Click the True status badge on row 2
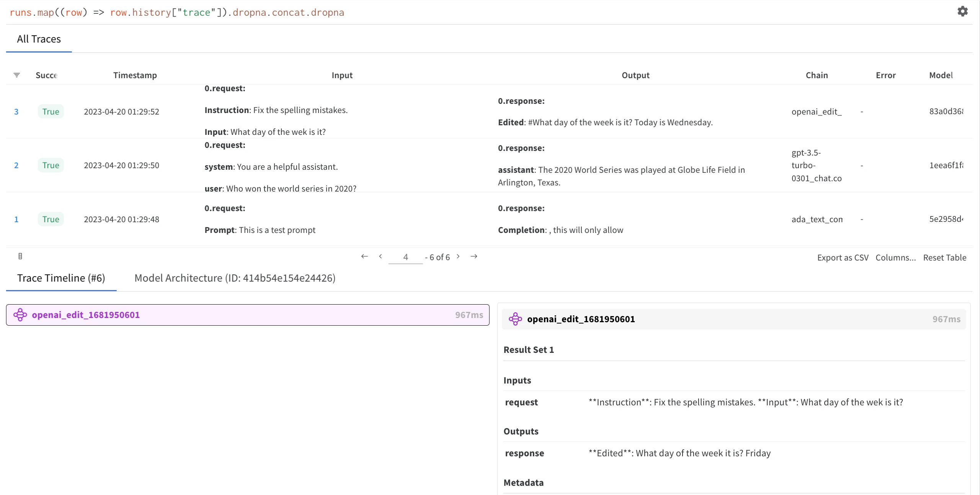The height and width of the screenshot is (495, 980). pos(51,165)
